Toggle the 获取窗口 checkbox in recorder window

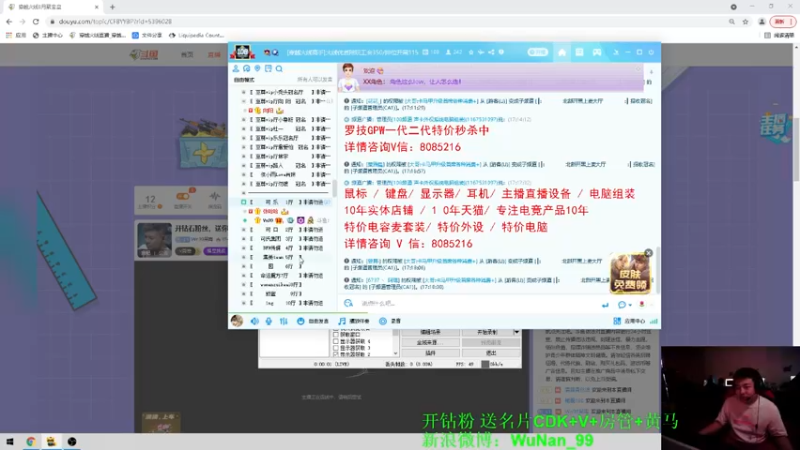pyautogui.click(x=336, y=335)
